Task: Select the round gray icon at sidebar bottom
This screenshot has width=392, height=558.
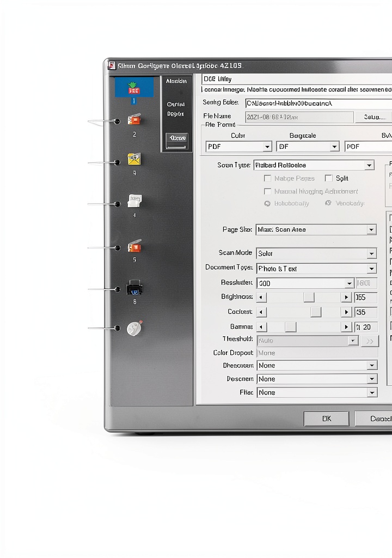Action: coord(134,328)
